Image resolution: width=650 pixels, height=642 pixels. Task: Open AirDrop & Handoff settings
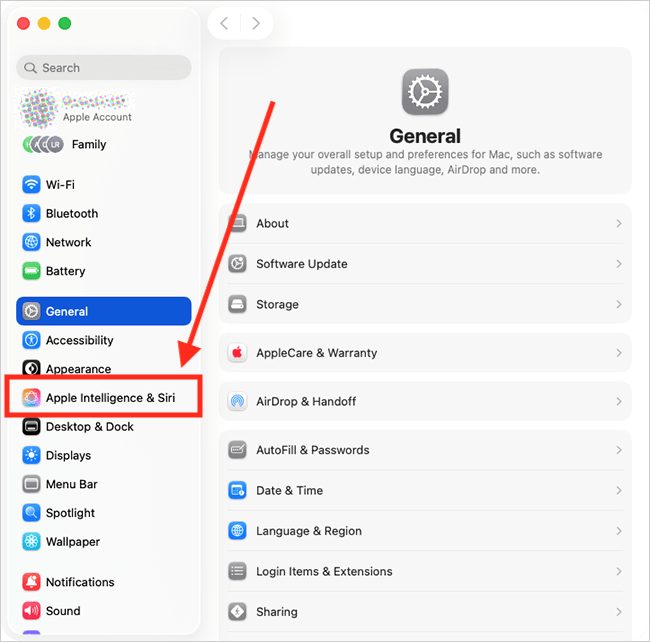[425, 401]
